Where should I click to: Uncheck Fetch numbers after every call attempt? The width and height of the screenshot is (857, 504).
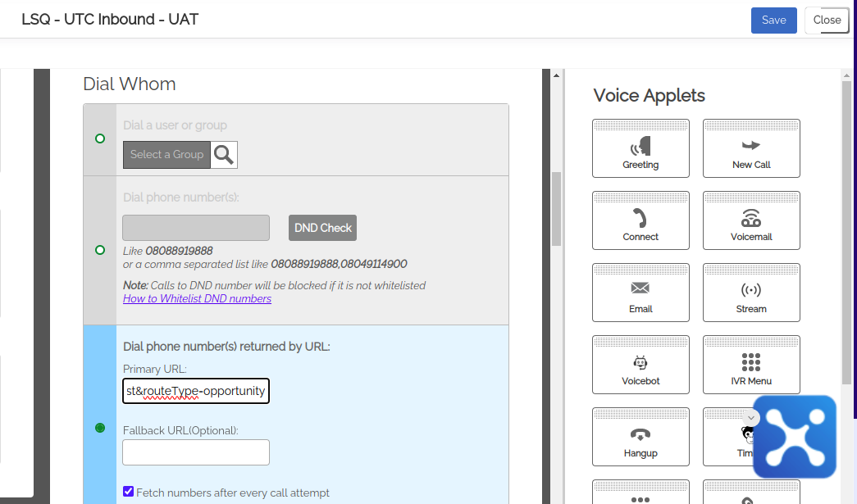(129, 492)
